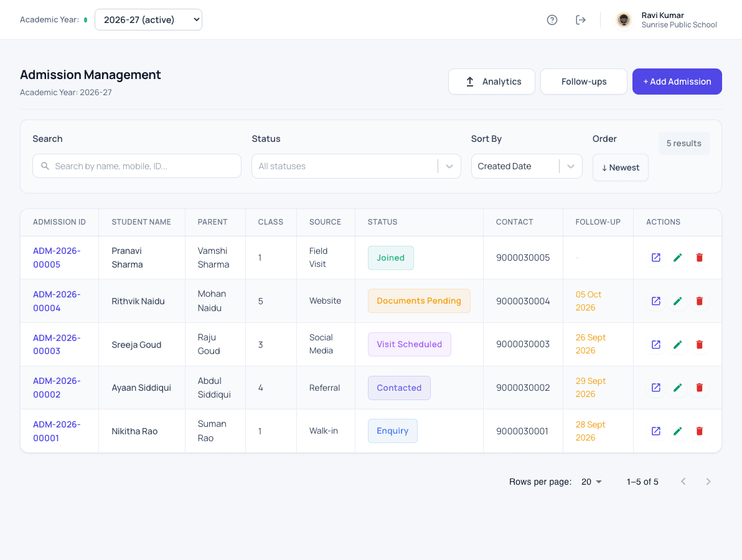The image size is (742, 560).
Task: Click the 5 results count badge
Action: point(683,143)
